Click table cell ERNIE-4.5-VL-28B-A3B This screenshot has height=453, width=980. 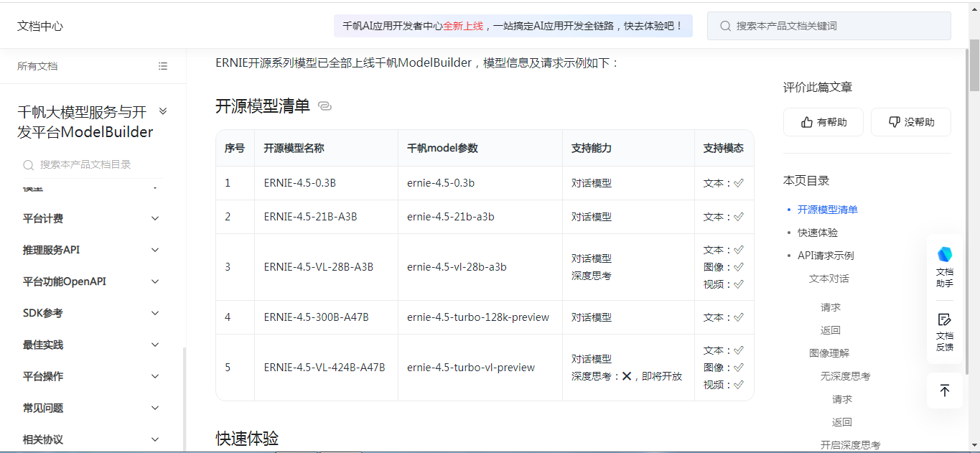tap(319, 267)
